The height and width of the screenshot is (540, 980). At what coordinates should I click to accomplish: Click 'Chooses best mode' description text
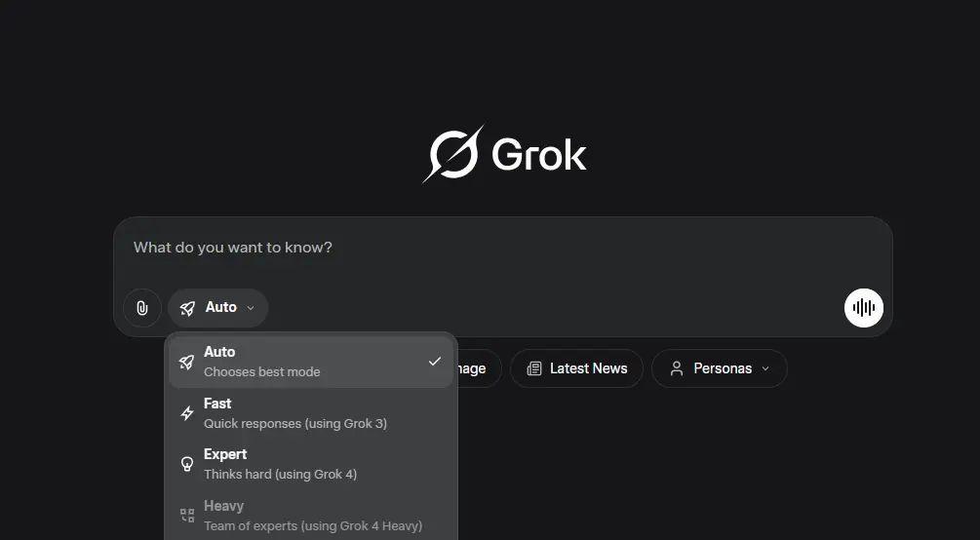click(262, 372)
